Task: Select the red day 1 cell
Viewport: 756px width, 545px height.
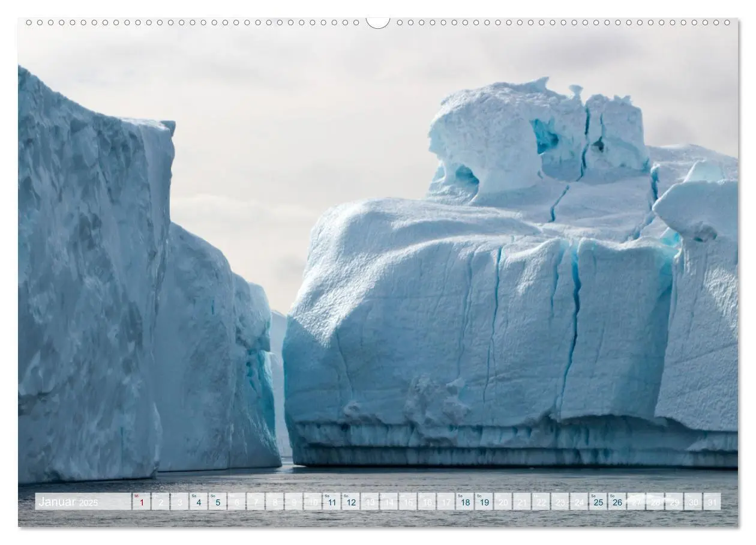Action: (x=142, y=502)
